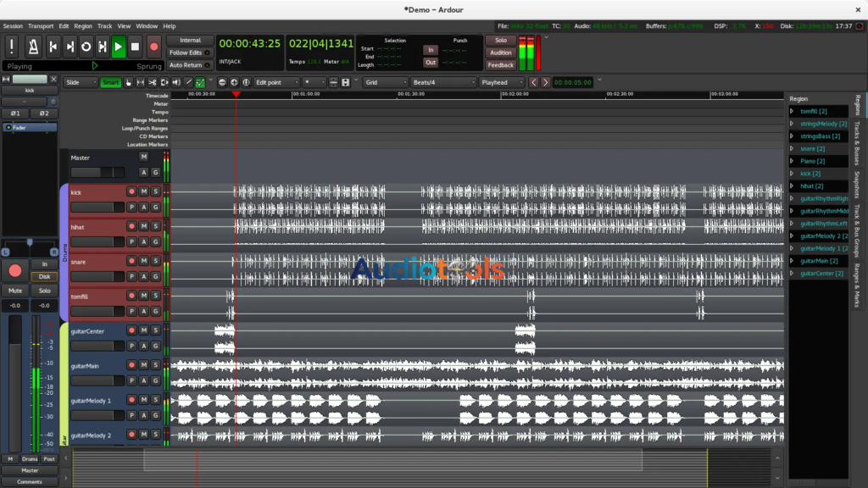The image size is (868, 488).
Task: Click the metronome icon in transport bar
Action: 33,47
